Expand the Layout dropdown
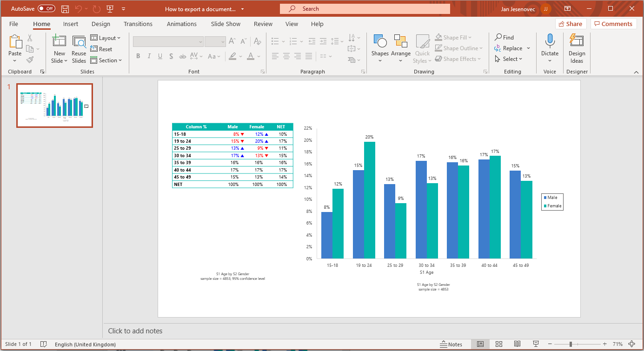Image resolution: width=644 pixels, height=351 pixels. [x=106, y=38]
